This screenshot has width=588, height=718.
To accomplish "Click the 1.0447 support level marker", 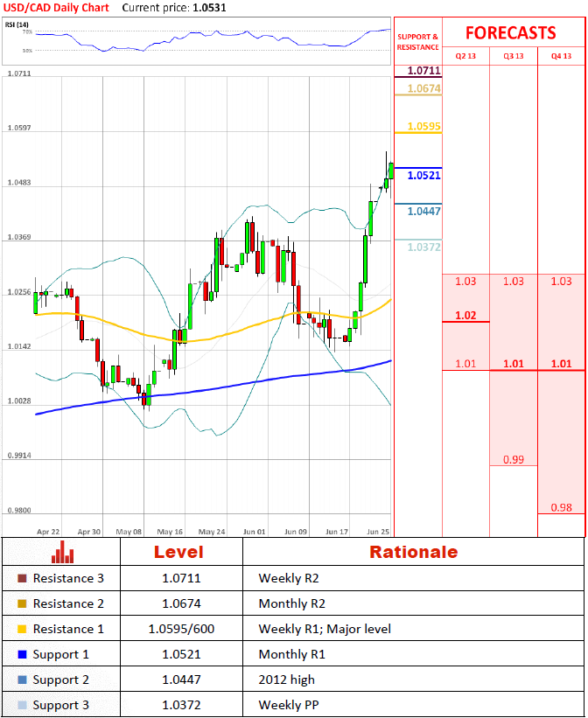I will point(423,211).
